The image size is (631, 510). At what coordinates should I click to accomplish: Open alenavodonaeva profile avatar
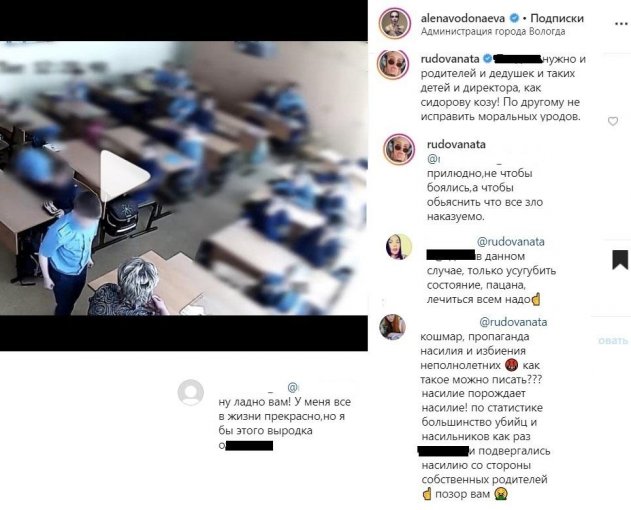[x=394, y=23]
